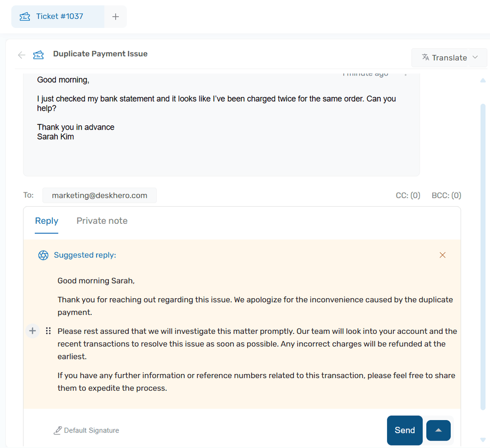This screenshot has height=448, width=490.
Task: Click the pen icon next to Default Signature
Action: (58, 430)
